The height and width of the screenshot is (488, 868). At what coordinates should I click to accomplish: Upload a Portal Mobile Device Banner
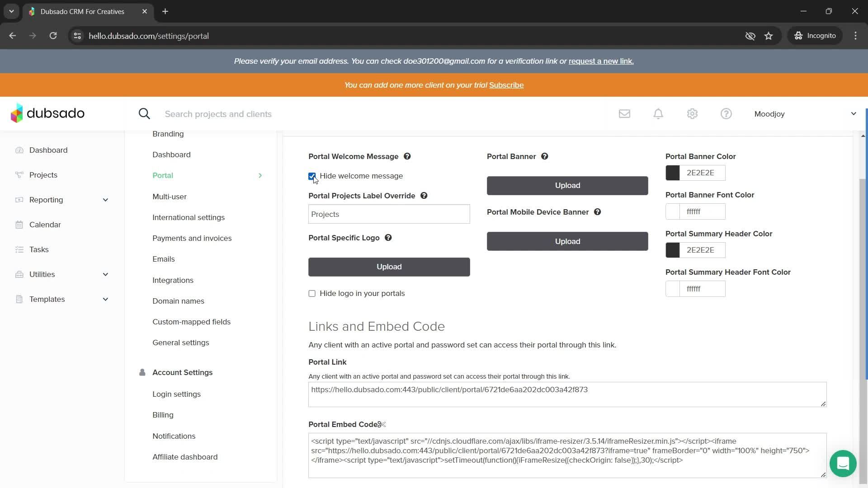[567, 241]
